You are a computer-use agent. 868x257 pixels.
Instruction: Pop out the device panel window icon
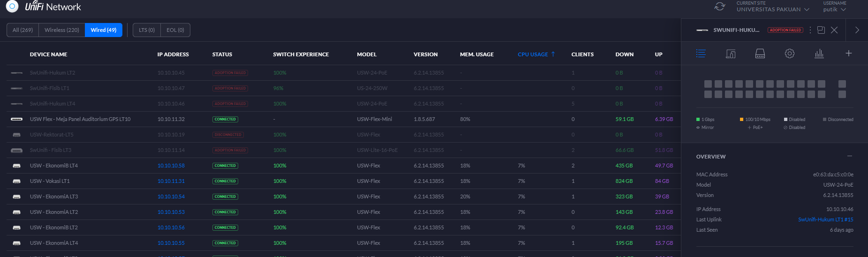[x=821, y=30]
